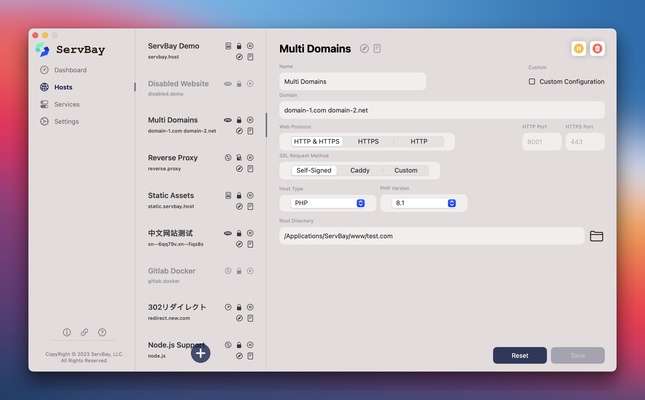The image size is (645, 400).
Task: Select the HTTPS only protocol option
Action: point(368,142)
